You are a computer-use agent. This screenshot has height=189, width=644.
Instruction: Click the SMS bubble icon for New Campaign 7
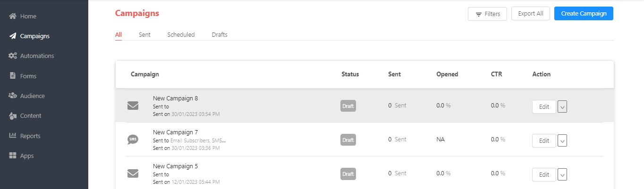coord(133,140)
